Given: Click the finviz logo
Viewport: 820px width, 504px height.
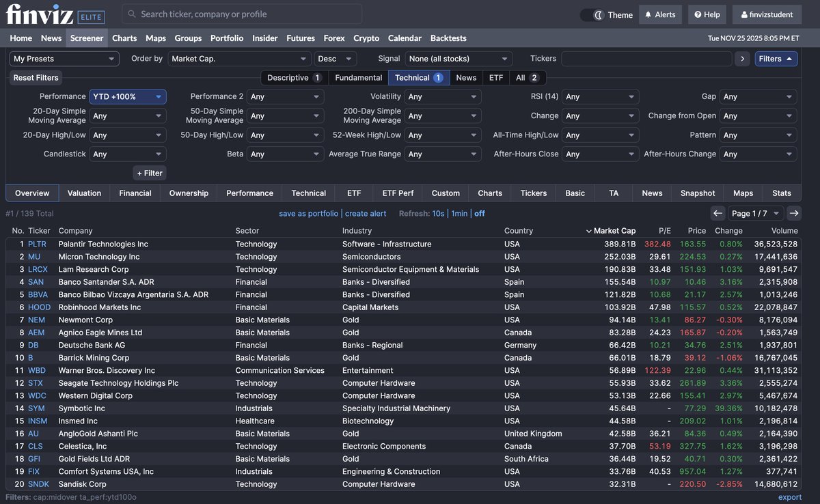Looking at the screenshot, I should [x=38, y=13].
